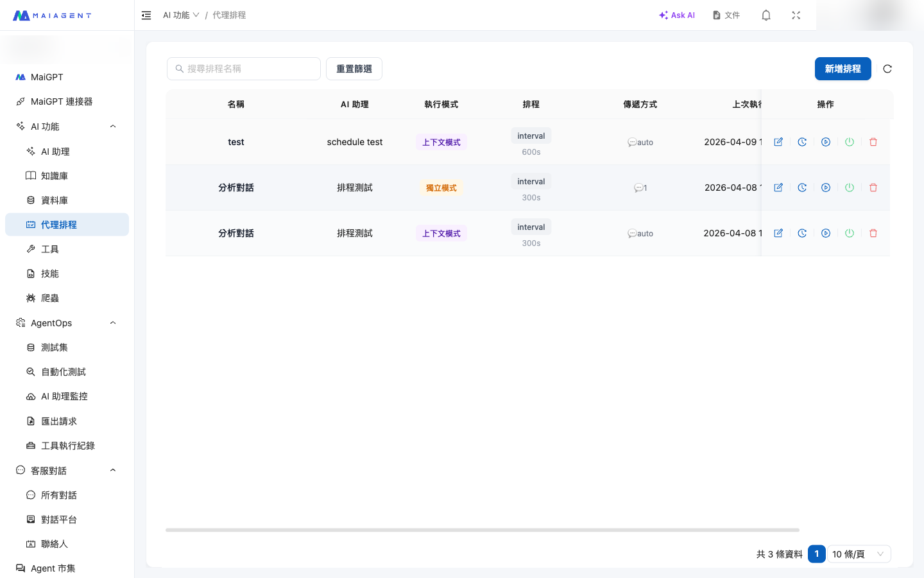Collapse the AgentOps sidebar group
The height and width of the screenshot is (578, 924).
click(67, 323)
